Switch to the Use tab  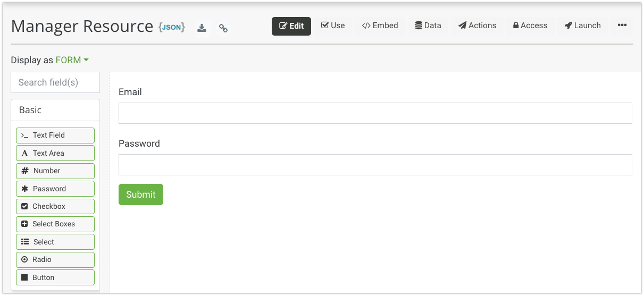point(333,26)
